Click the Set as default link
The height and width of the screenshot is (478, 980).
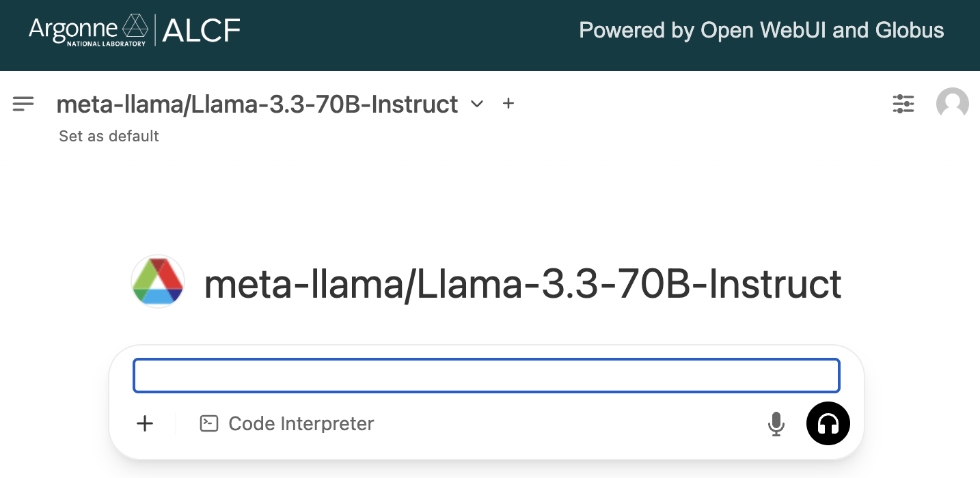pos(109,136)
